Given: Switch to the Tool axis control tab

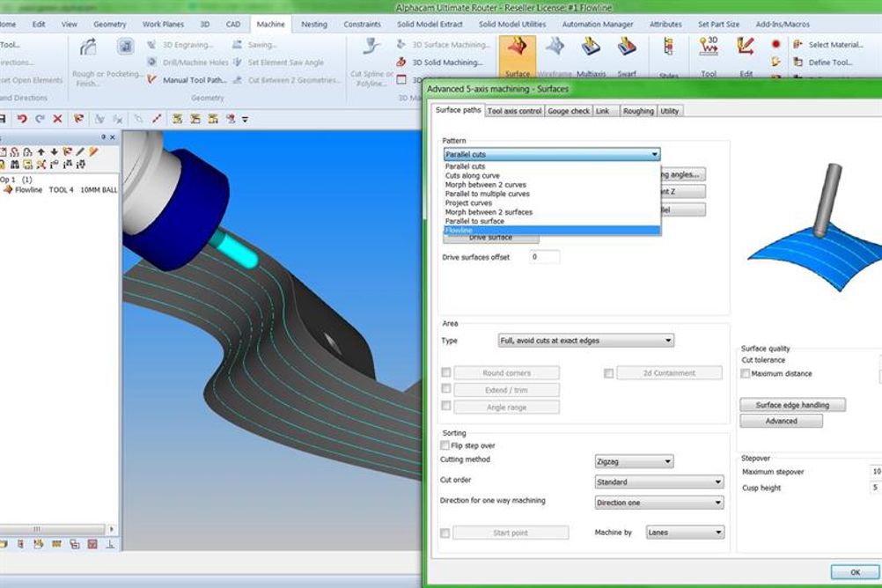Looking at the screenshot, I should click(x=514, y=111).
